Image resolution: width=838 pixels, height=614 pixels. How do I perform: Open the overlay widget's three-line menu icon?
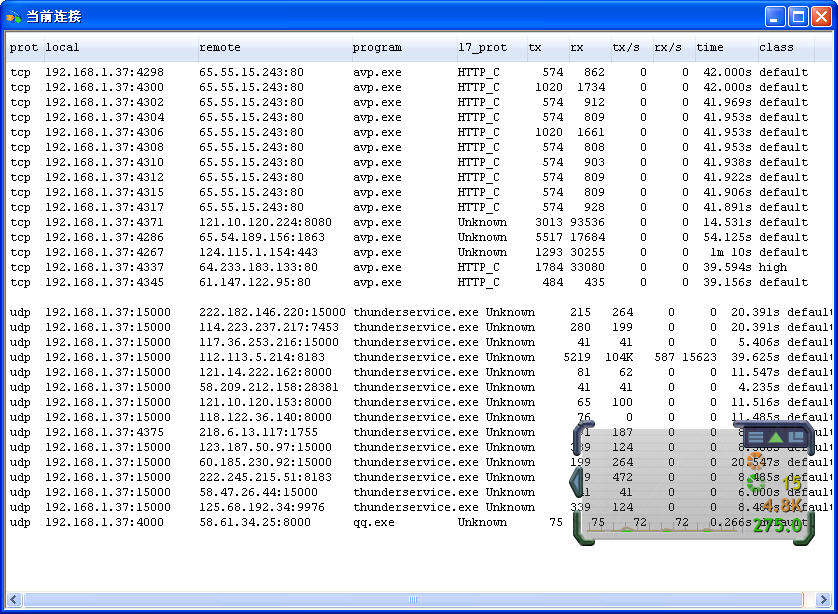[x=755, y=437]
